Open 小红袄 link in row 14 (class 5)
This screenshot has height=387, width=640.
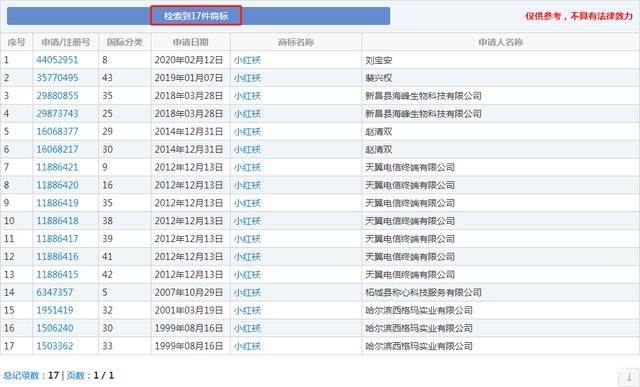247,293
